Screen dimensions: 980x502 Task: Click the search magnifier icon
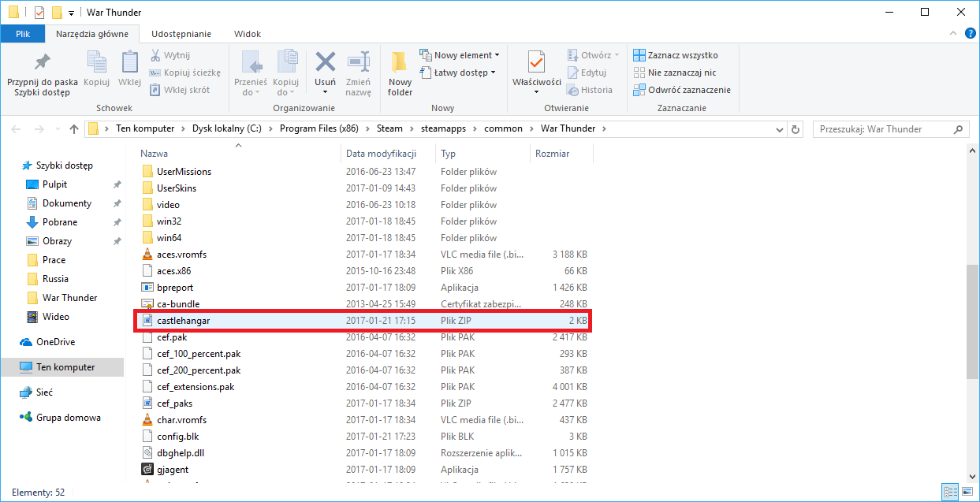(x=959, y=129)
